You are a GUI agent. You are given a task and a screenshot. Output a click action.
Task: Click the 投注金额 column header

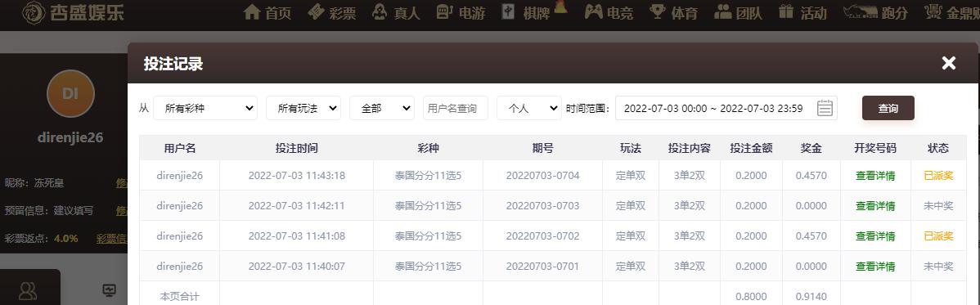751,148
